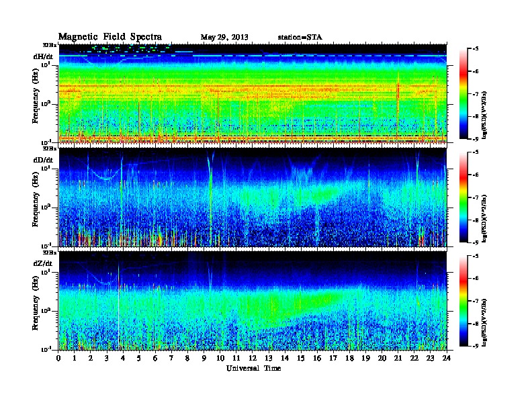Click hour "22" on the time axis
The image size is (532, 411).
tap(414, 359)
